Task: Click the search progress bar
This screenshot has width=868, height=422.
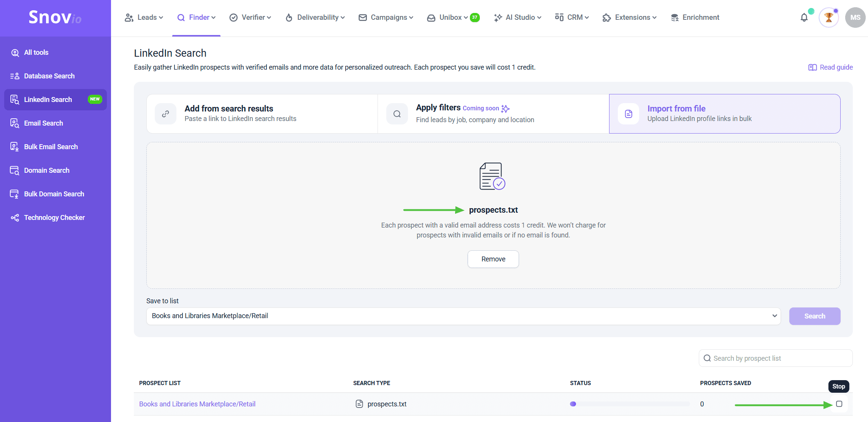Action: (x=629, y=404)
